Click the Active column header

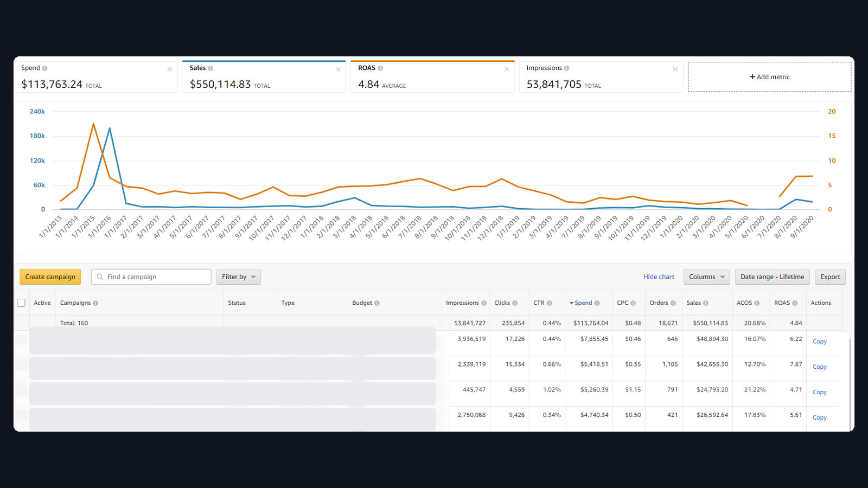[x=42, y=303]
